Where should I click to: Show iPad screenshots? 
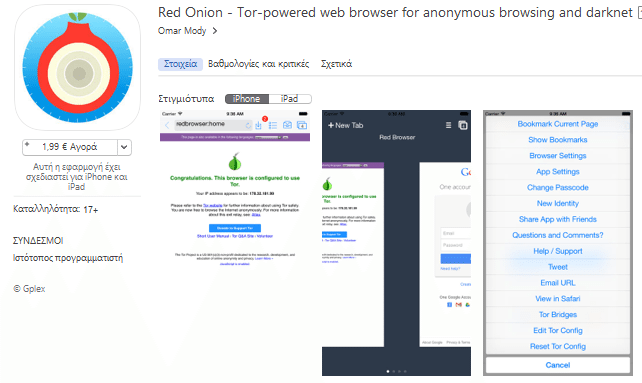click(290, 99)
